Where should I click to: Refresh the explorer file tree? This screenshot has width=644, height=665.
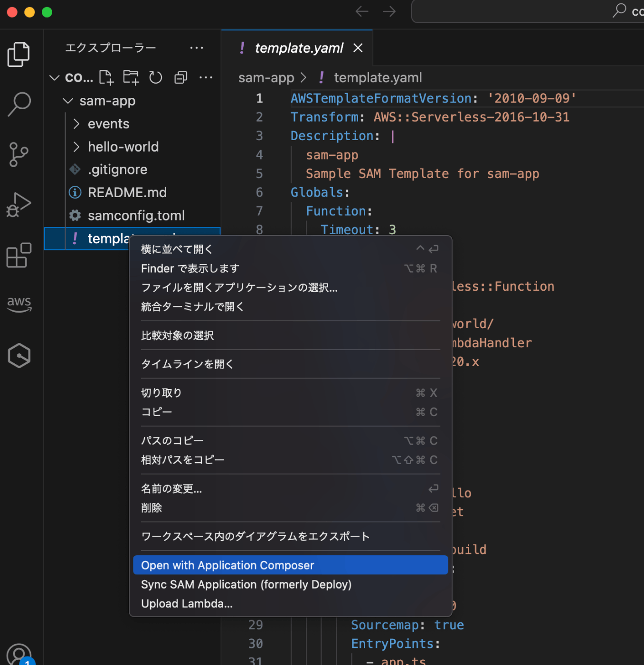(155, 77)
